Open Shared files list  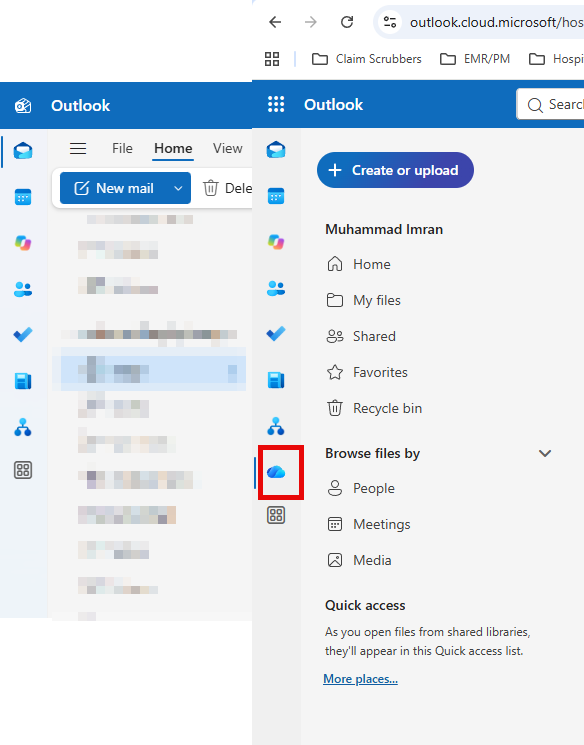coord(361,336)
